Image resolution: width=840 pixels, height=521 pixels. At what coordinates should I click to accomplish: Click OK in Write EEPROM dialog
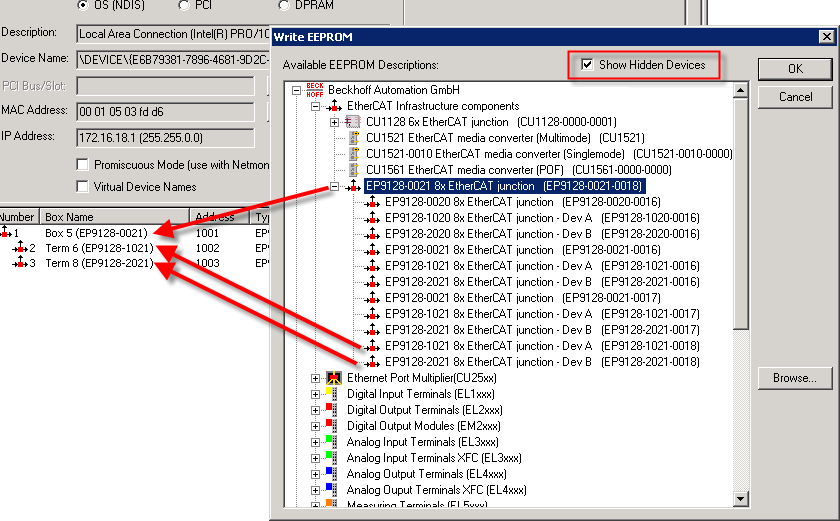795,69
